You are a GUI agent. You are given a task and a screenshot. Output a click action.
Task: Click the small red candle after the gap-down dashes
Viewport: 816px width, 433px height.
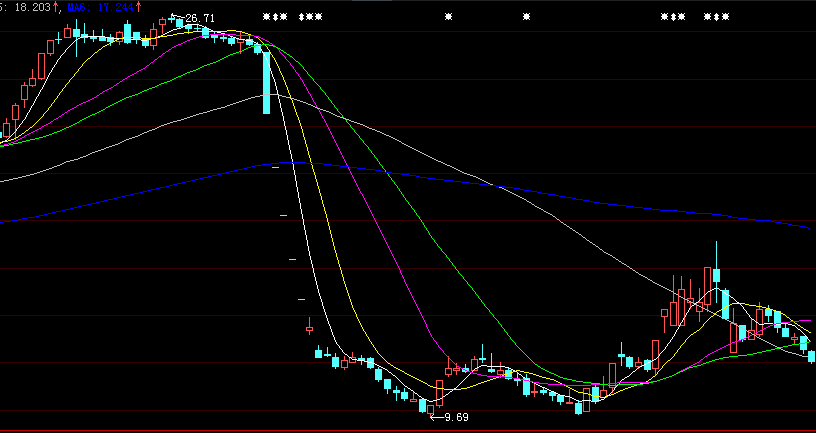pos(309,328)
